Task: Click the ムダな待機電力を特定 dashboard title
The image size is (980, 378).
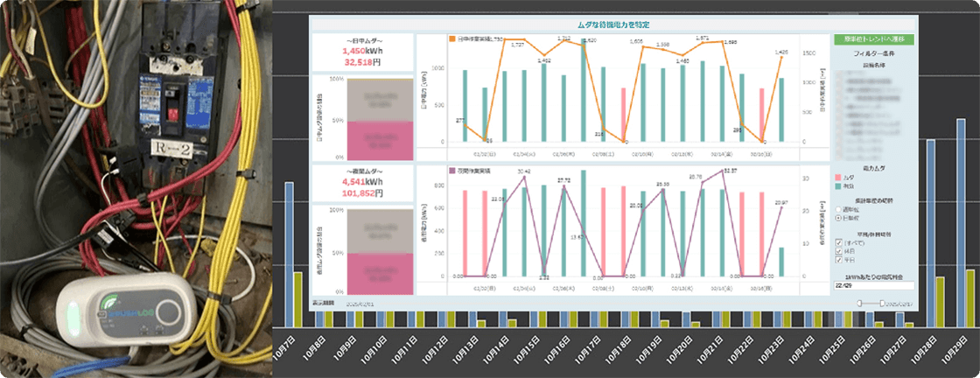Action: point(614,25)
